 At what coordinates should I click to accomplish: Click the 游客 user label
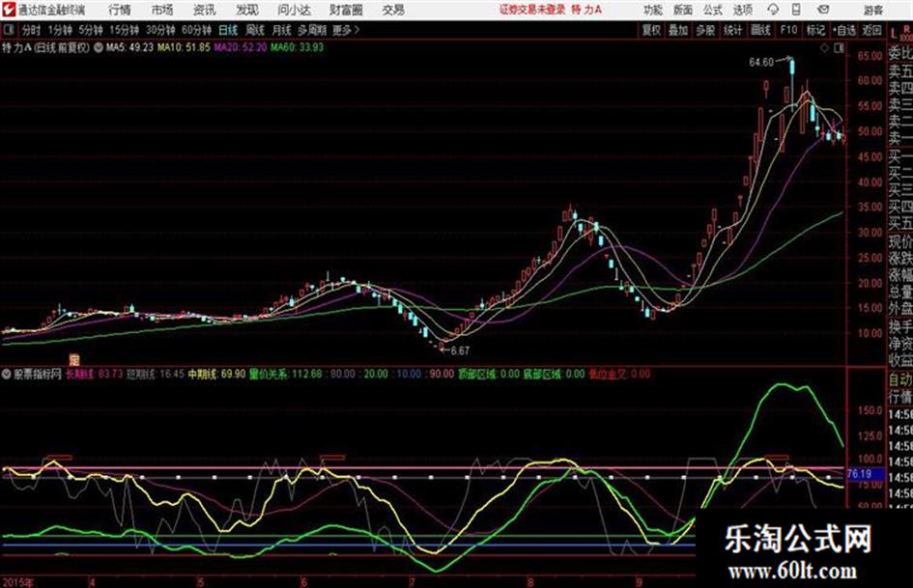(872, 10)
